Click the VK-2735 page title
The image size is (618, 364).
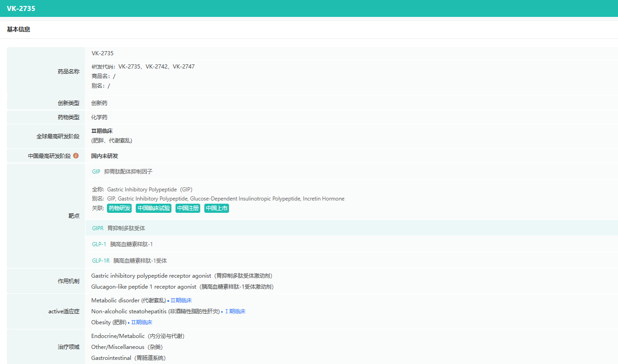coord(21,8)
